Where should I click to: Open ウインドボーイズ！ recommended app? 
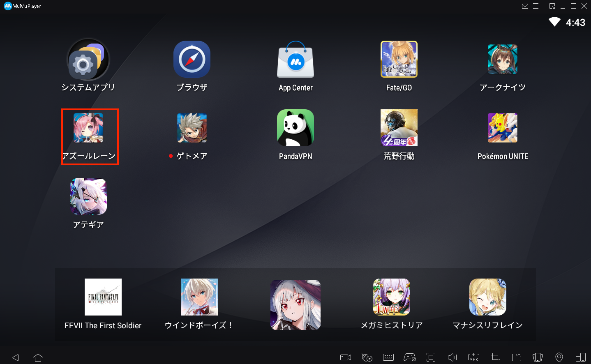pyautogui.click(x=199, y=297)
